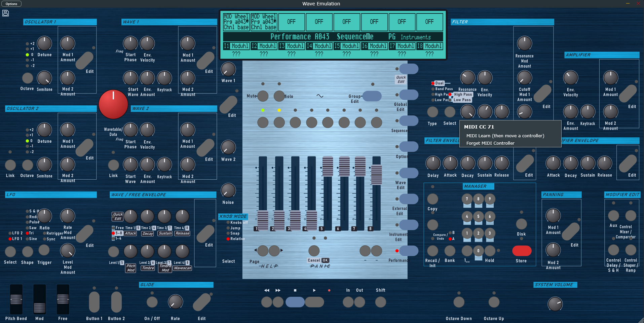Click the System Volume knob
Image resolution: width=644 pixels, height=323 pixels.
click(x=555, y=304)
